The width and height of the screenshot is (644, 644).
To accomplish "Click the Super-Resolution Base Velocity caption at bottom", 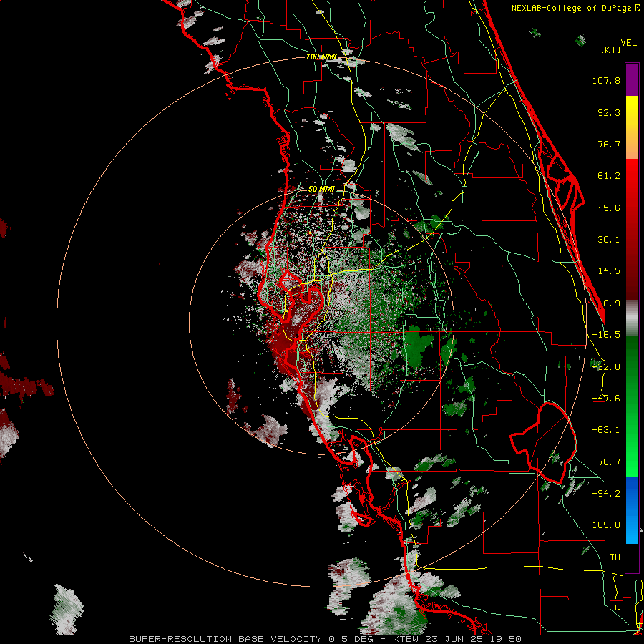I will point(326,639).
